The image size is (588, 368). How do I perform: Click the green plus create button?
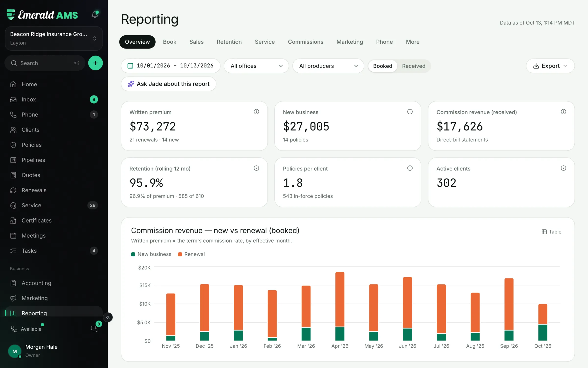click(95, 63)
